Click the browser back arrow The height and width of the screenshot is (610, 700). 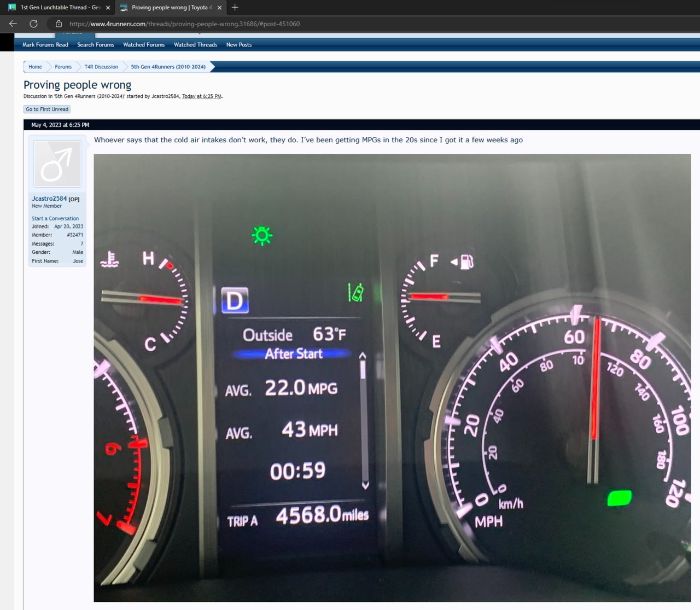pos(13,24)
